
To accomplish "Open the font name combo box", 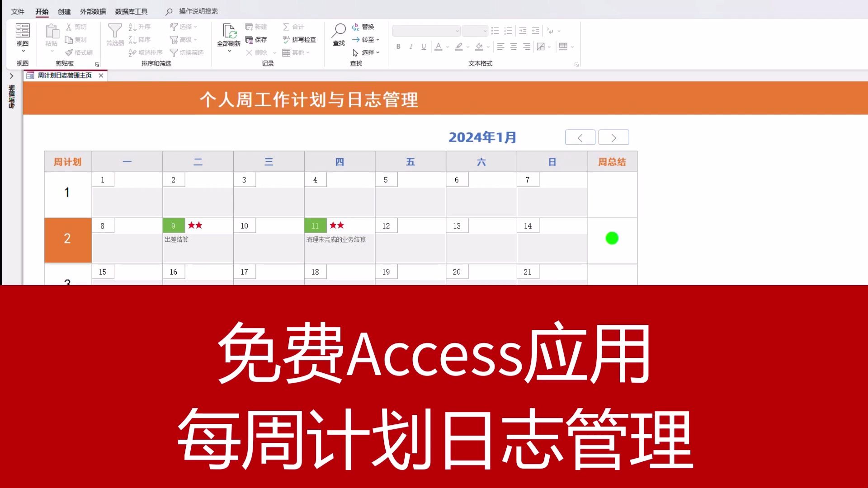I will [x=426, y=31].
